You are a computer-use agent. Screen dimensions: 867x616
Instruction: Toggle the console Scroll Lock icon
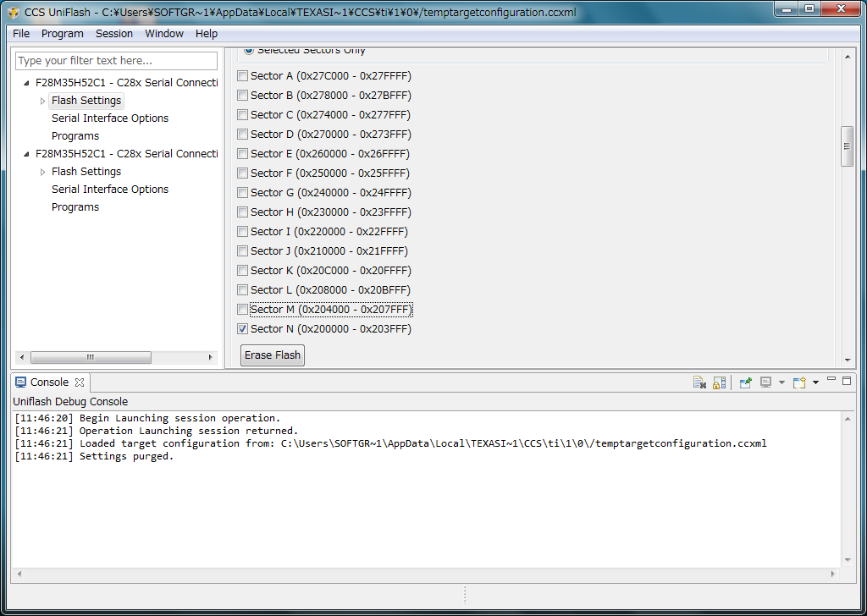[x=719, y=382]
